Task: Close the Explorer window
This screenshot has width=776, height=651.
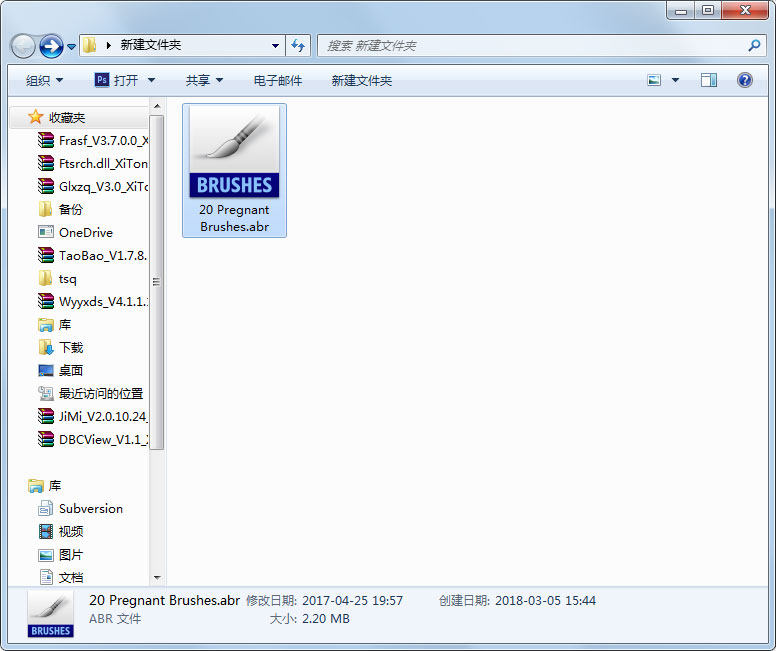Action: 745,11
